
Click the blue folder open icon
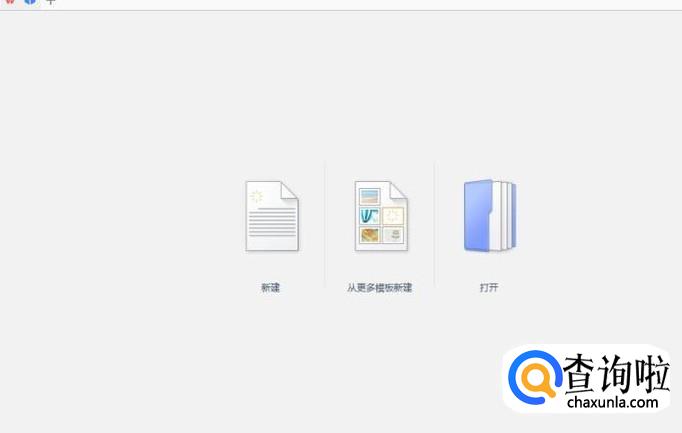(x=490, y=215)
